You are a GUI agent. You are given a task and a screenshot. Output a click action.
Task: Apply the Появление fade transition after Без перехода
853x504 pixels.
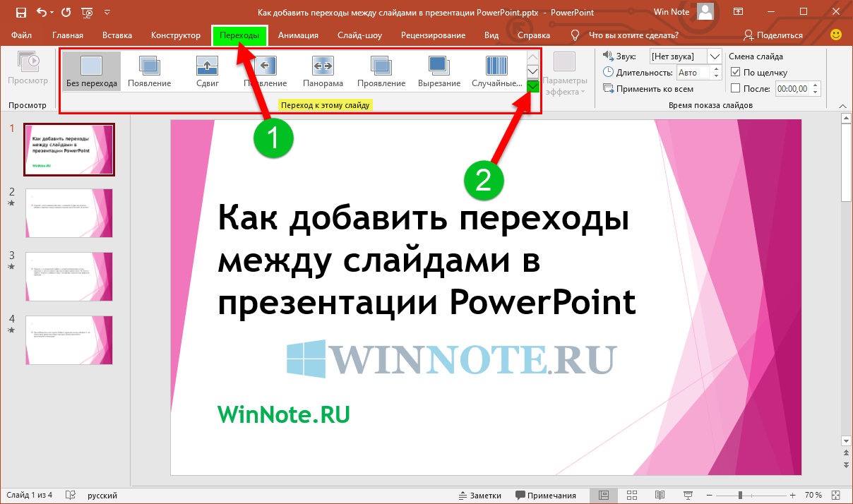[x=150, y=71]
